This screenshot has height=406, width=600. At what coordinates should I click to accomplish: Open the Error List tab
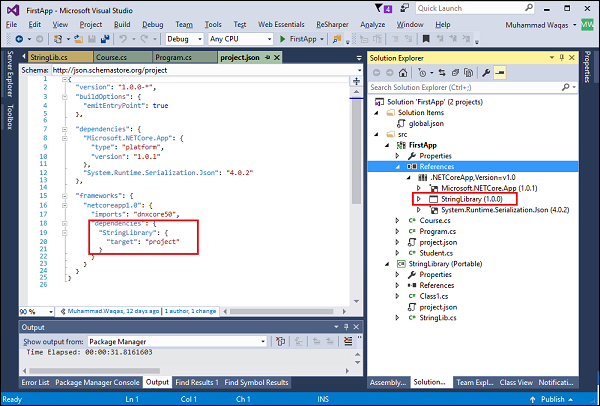[35, 382]
